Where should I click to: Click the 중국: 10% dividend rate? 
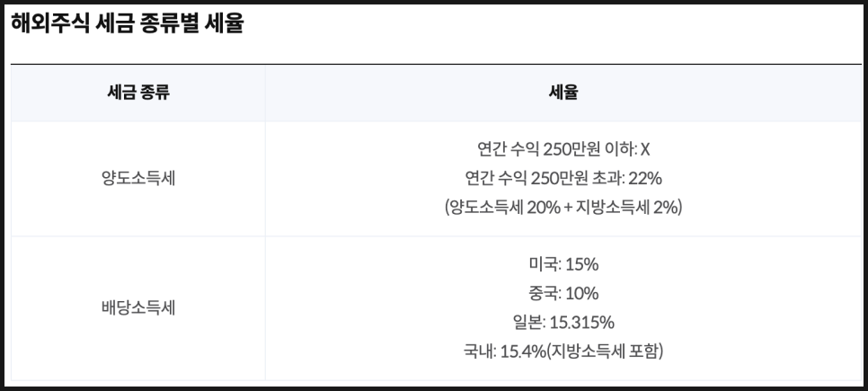point(563,294)
